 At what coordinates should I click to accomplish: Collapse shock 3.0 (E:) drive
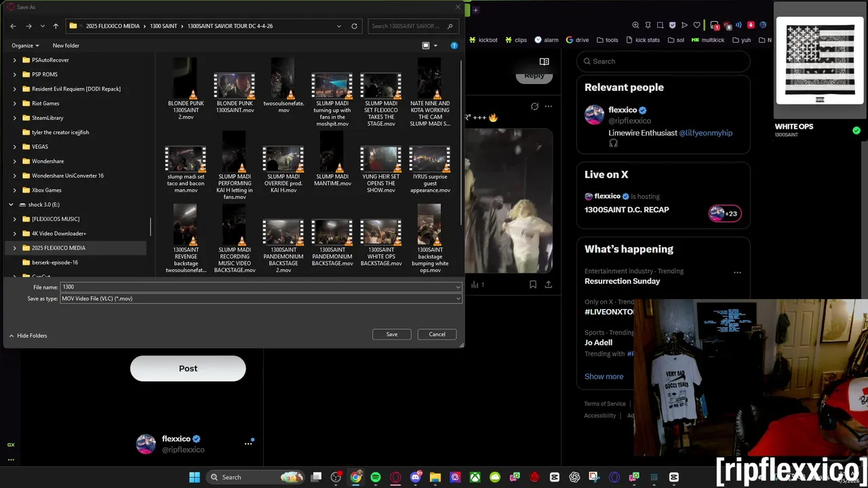point(11,205)
